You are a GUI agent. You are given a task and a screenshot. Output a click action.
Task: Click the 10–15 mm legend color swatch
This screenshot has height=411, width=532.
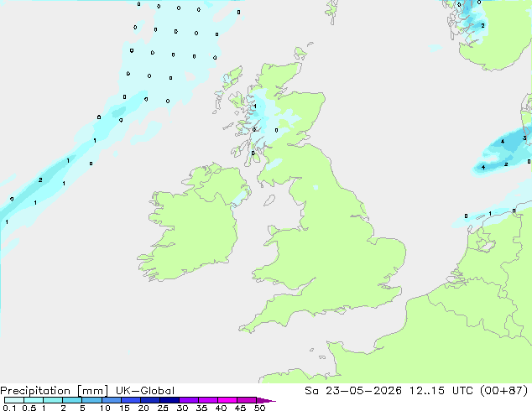point(112,400)
